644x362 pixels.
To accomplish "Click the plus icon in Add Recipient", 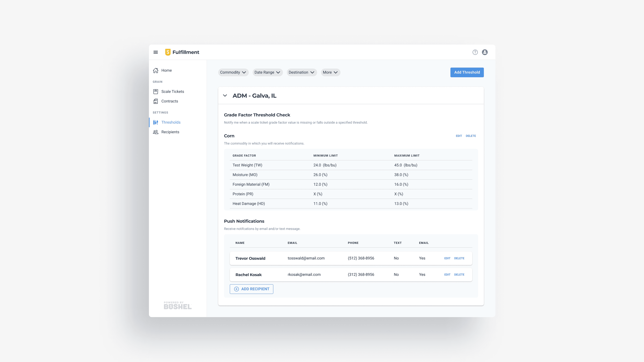I will [x=236, y=289].
